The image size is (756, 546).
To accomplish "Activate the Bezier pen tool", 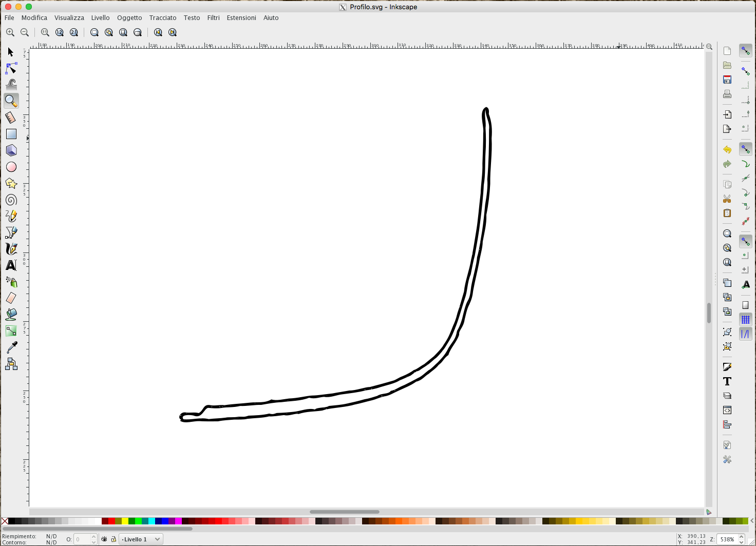I will (x=11, y=232).
